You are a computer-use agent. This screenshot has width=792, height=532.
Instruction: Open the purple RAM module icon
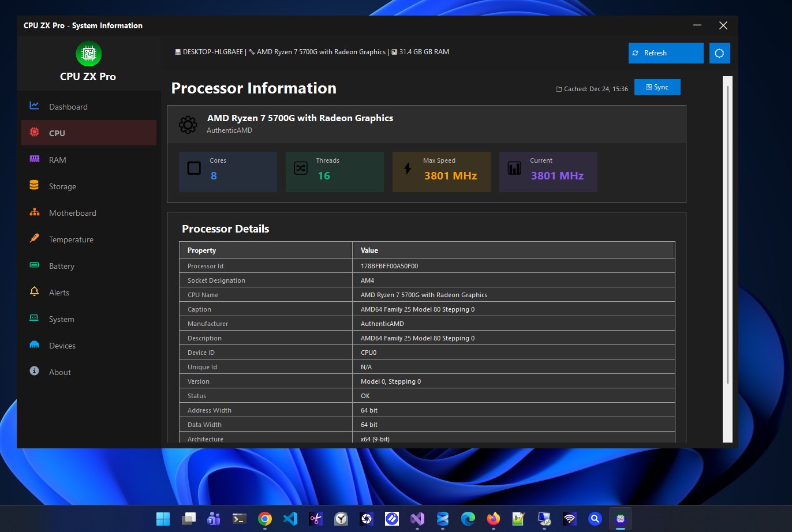click(35, 159)
